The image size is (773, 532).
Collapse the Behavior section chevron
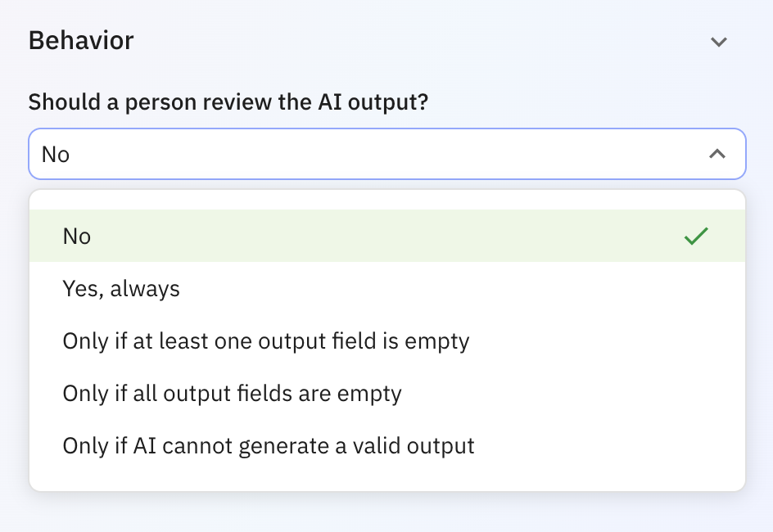pos(719,42)
